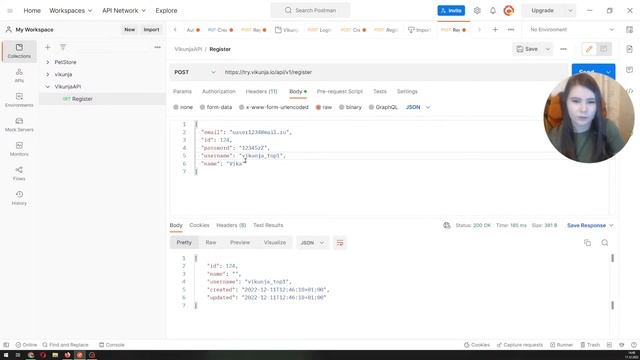Select the binary body type
The height and width of the screenshot is (360, 640).
[350, 107]
